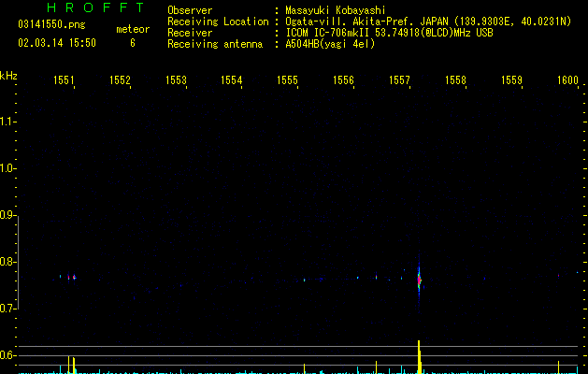Click the HROFFT title text

tap(96, 7)
